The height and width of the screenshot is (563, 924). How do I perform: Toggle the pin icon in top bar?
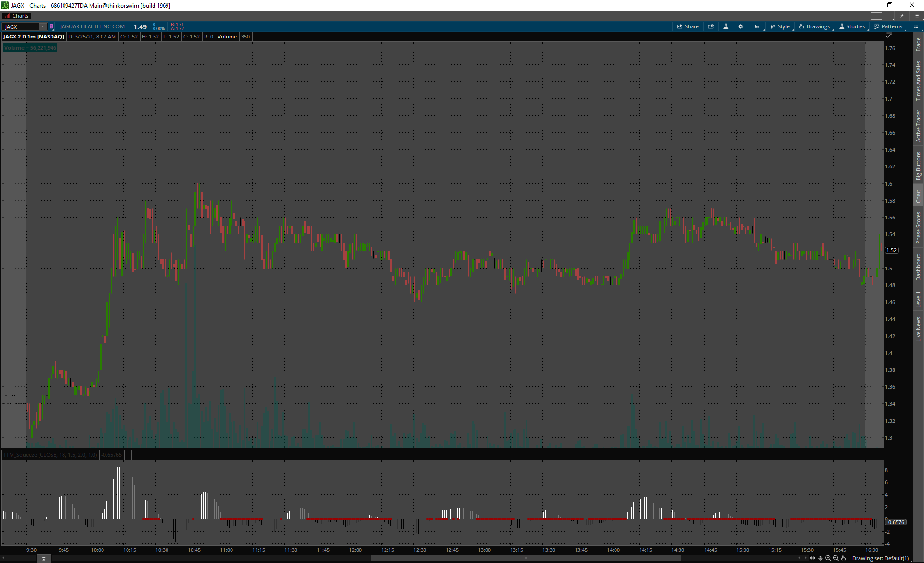point(902,16)
